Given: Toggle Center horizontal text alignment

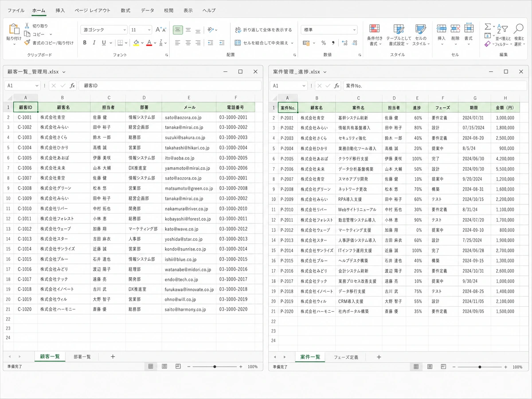Looking at the screenshot, I should click(x=188, y=43).
